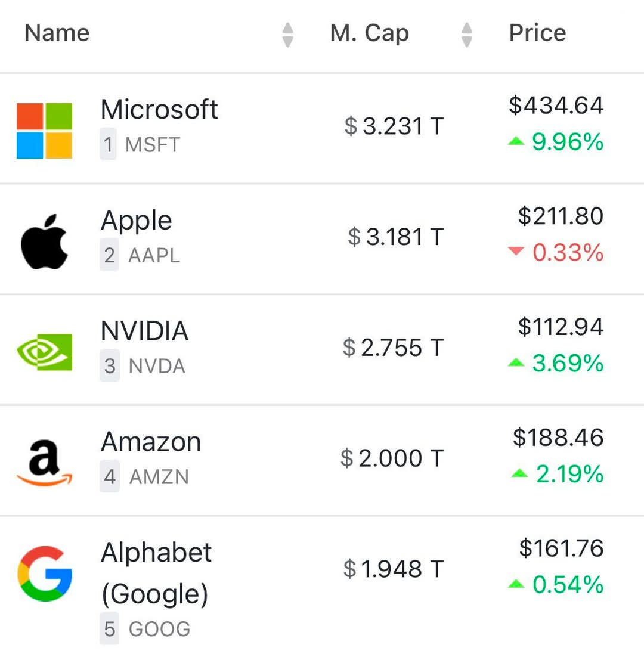Image resolution: width=644 pixels, height=654 pixels.
Task: Click Microsoft's $434.64 price
Action: coord(556,105)
